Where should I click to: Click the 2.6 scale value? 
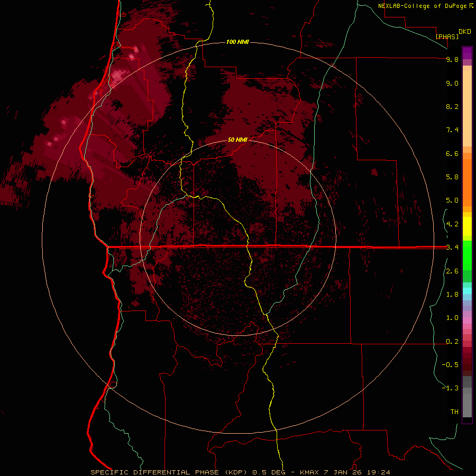click(x=452, y=271)
